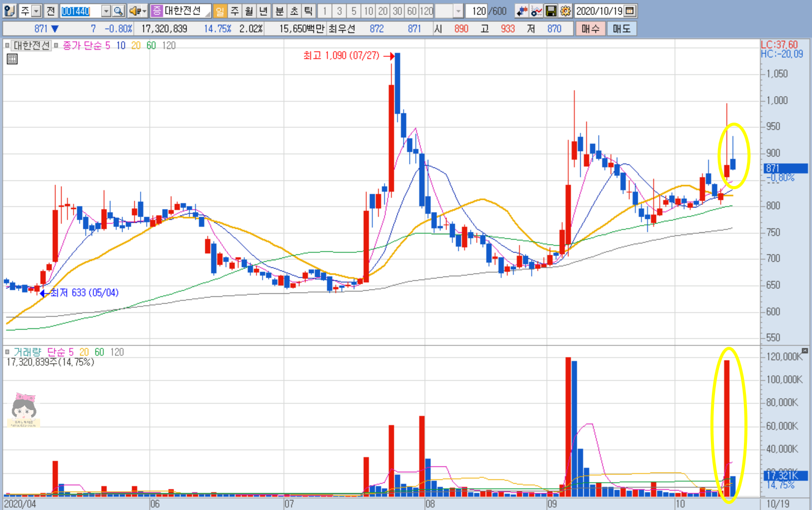Viewport: 812px width, 510px height.
Task: Open chart settings gear icon
Action: (565, 11)
